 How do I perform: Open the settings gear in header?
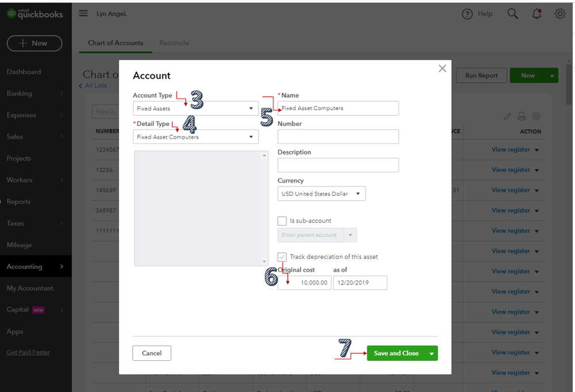[559, 14]
